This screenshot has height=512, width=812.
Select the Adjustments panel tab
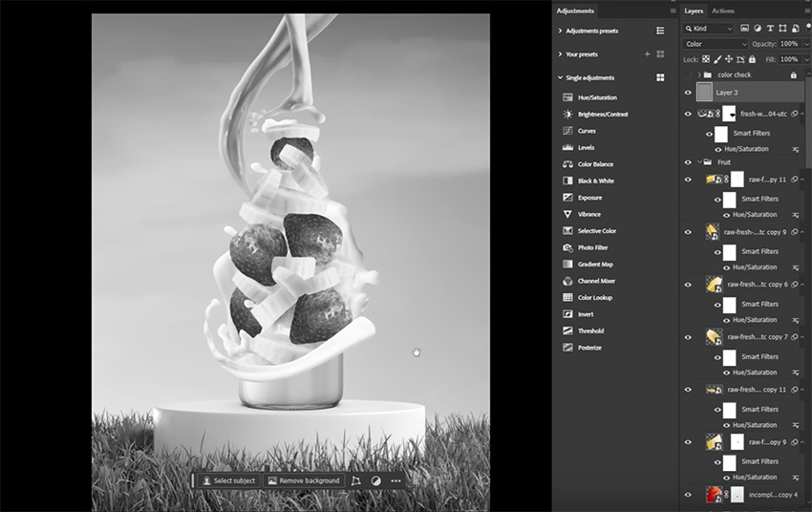[575, 11]
